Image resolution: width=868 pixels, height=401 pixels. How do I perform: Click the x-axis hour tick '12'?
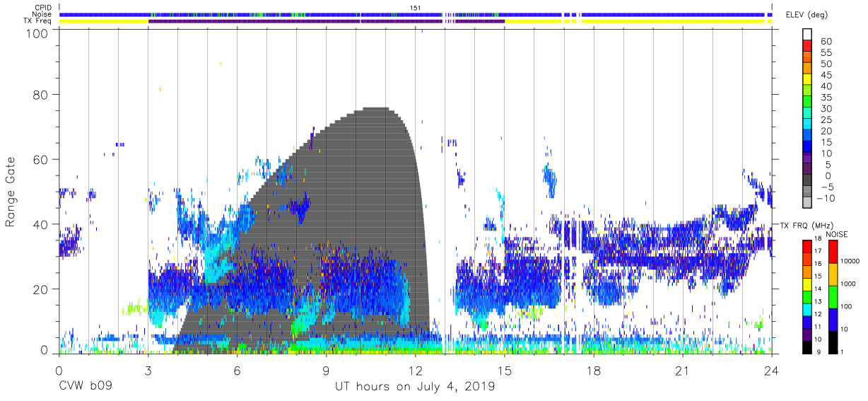(416, 370)
